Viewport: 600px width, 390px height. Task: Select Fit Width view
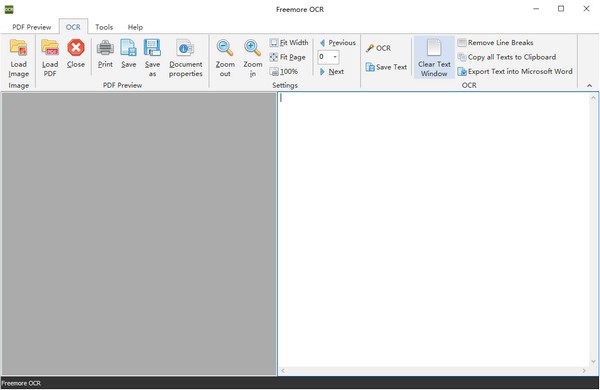[289, 42]
